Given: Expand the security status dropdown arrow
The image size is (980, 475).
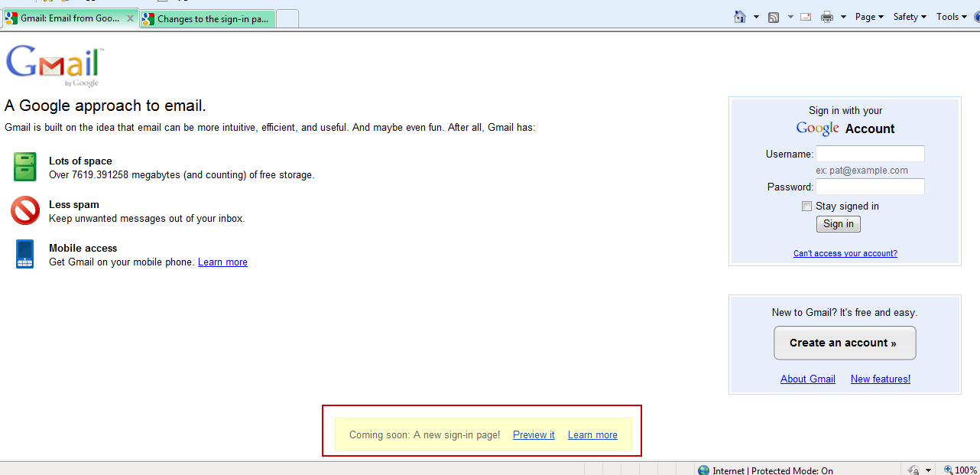Looking at the screenshot, I should click(929, 470).
